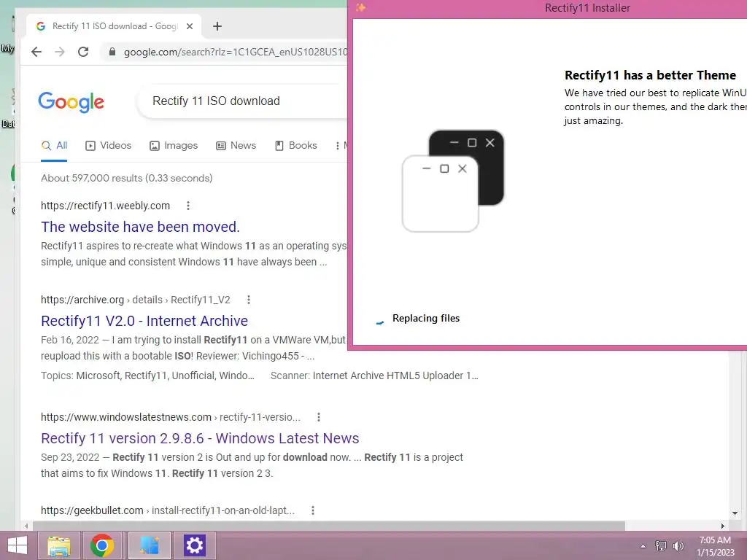The image size is (747, 560).
Task: Click the Rectify11 Installer title bar icon
Action: point(360,7)
